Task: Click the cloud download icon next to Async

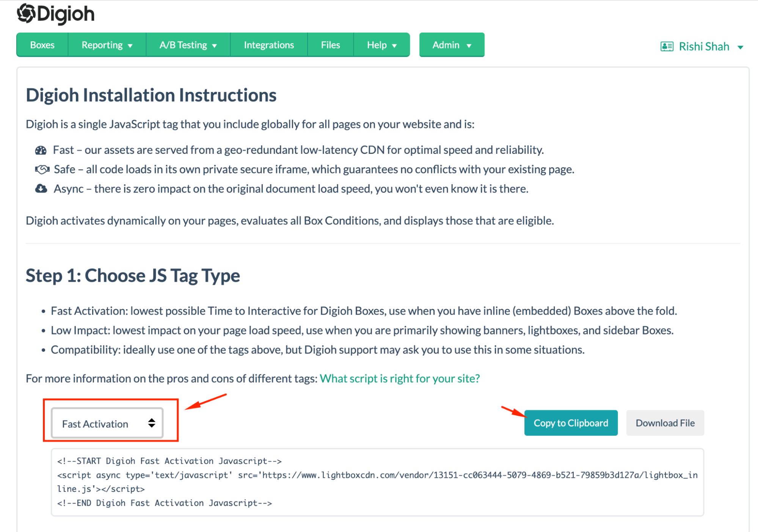Action: pyautogui.click(x=41, y=188)
